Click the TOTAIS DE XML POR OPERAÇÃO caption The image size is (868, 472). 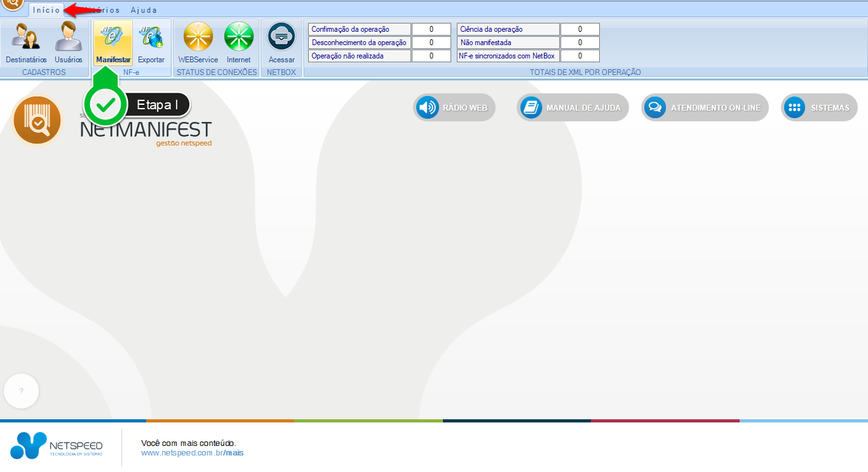point(585,72)
